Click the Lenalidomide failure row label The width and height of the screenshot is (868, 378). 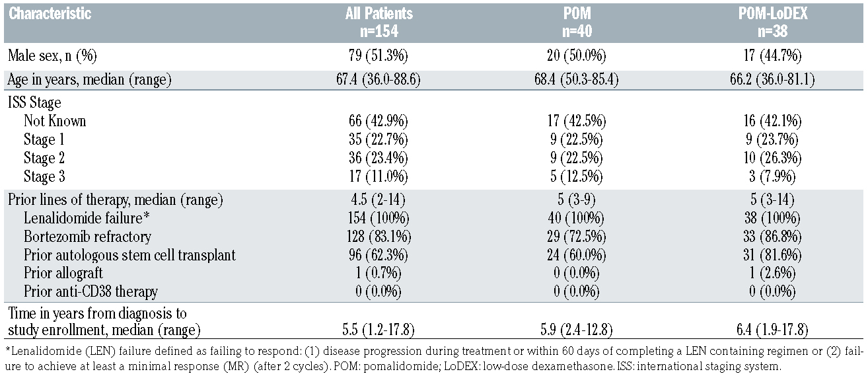click(89, 218)
